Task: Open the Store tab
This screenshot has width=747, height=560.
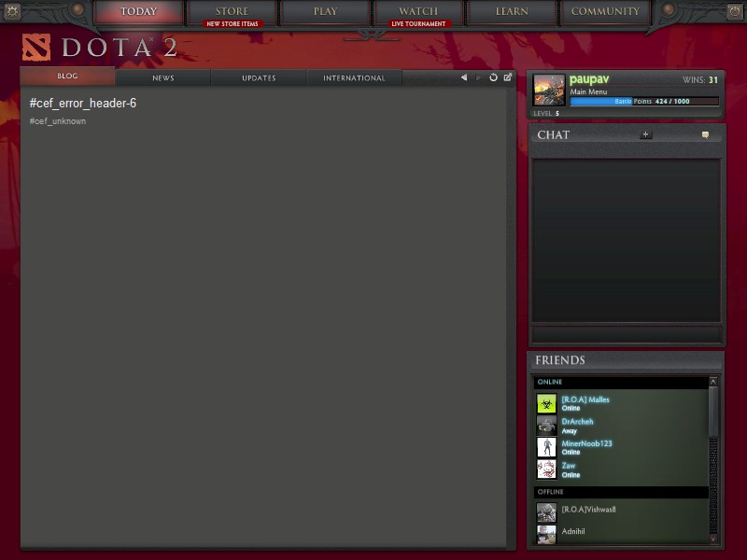Action: (x=232, y=12)
